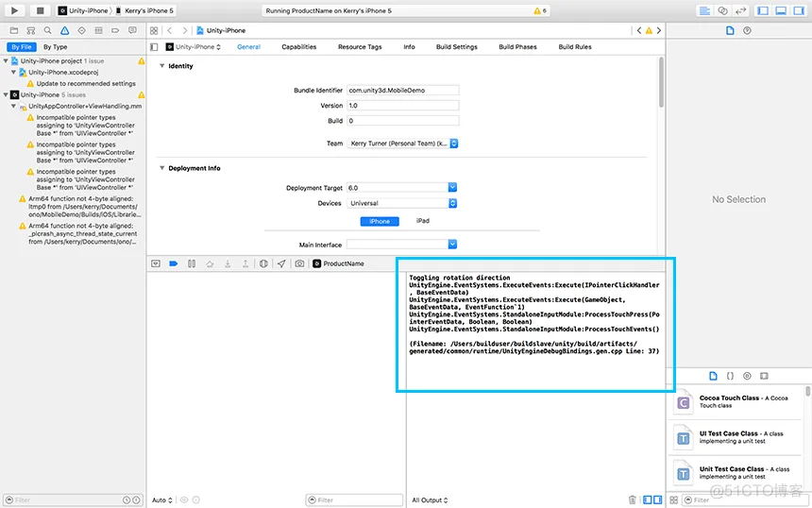
Task: Collapse the Unity-iPhone project issue group
Action: [6, 60]
